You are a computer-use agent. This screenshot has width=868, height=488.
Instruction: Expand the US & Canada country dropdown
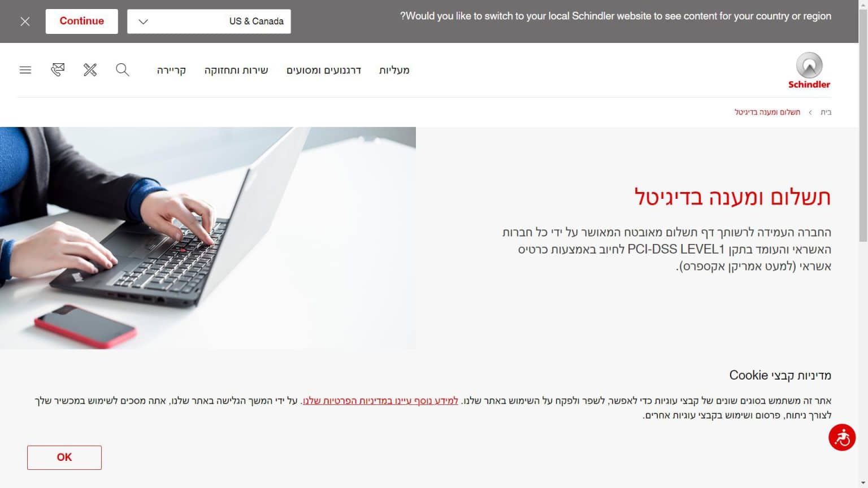point(209,21)
